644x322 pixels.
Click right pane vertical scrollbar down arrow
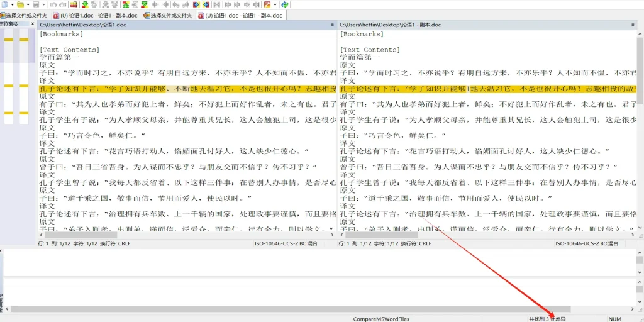[x=640, y=228]
